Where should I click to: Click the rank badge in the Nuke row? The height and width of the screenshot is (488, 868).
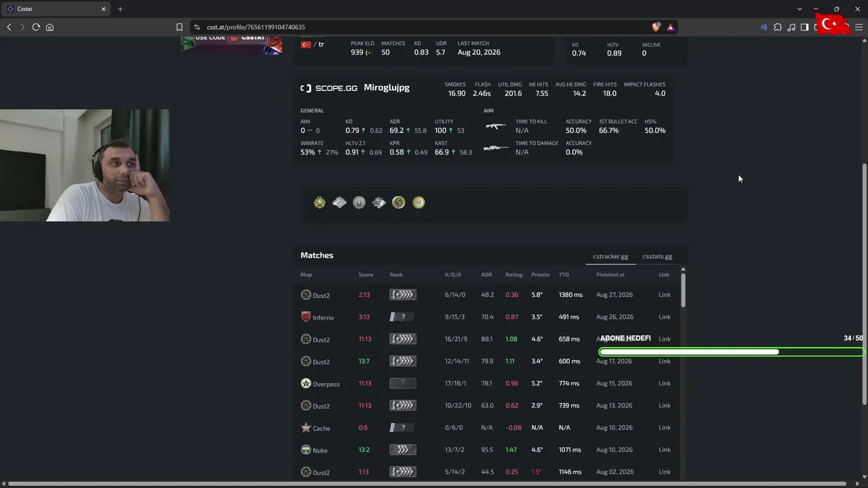403,450
